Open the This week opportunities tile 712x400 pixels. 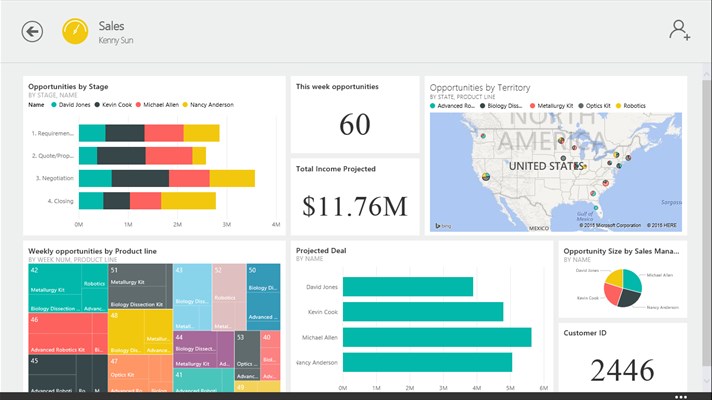355,114
